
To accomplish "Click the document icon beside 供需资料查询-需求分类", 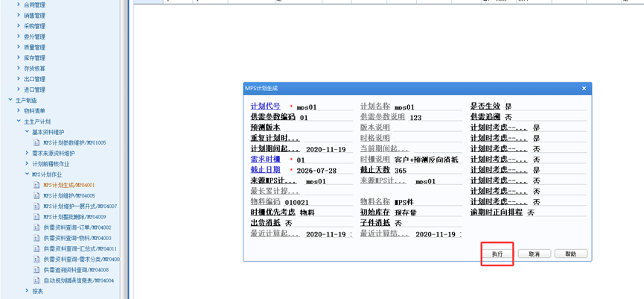I will (36, 259).
